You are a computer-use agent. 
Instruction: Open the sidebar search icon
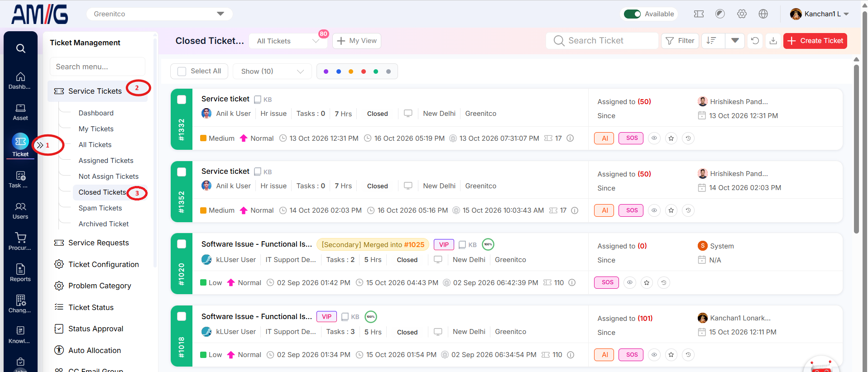point(20,48)
